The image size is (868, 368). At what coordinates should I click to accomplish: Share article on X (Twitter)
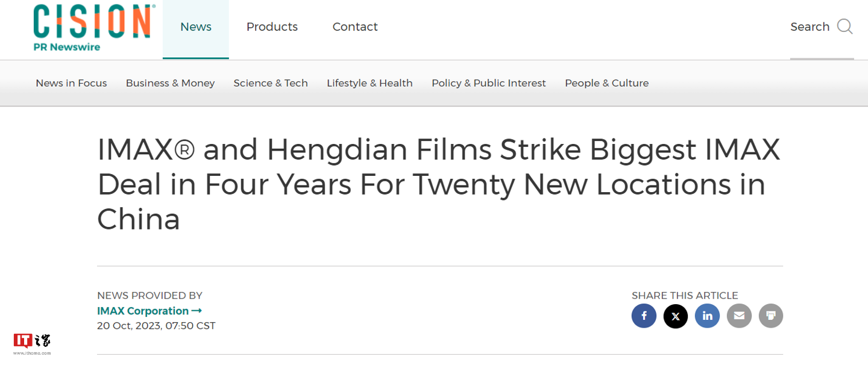click(676, 316)
